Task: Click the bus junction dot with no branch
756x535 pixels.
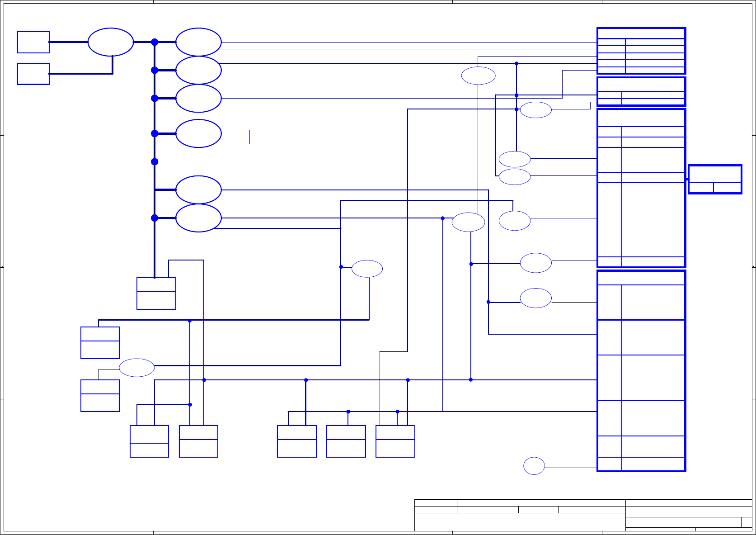Action: tap(155, 161)
